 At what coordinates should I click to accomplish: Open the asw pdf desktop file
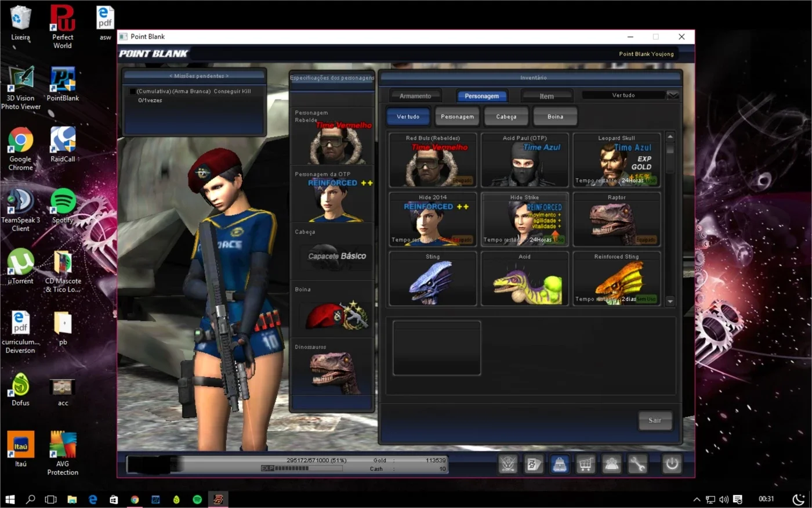(x=105, y=24)
